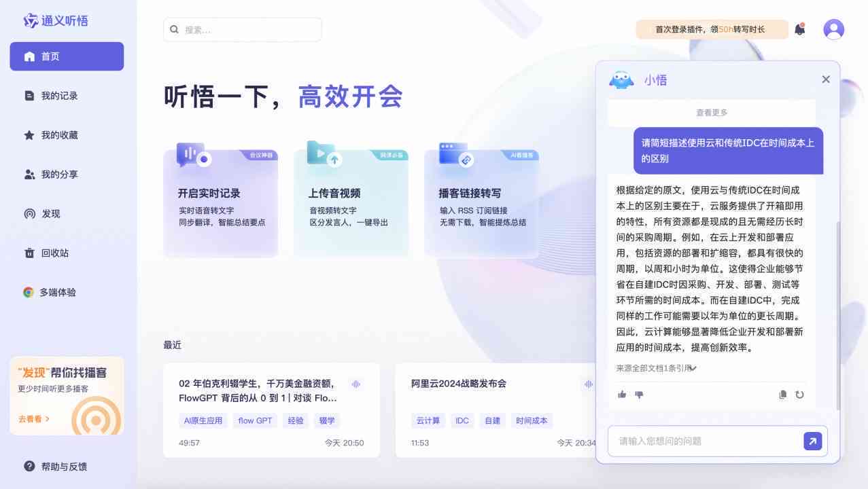The image size is (868, 489).
Task: Click the 首次登录插件 promotion banner
Action: 712,29
